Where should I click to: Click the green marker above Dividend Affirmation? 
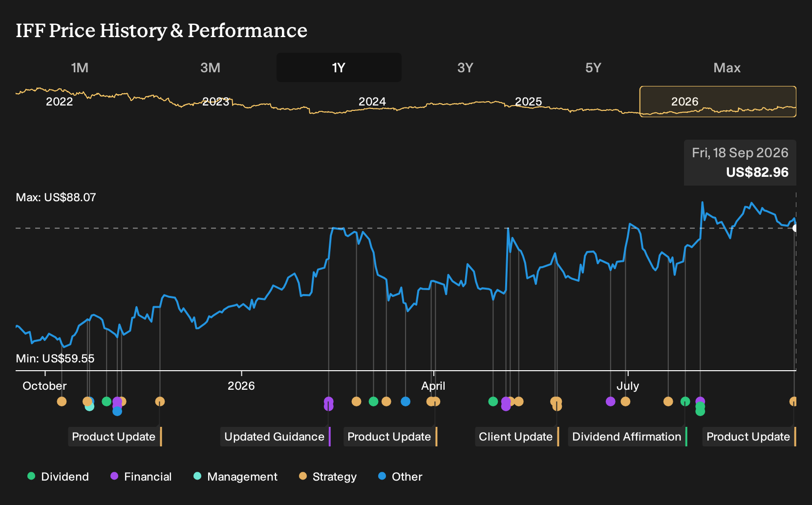click(685, 401)
